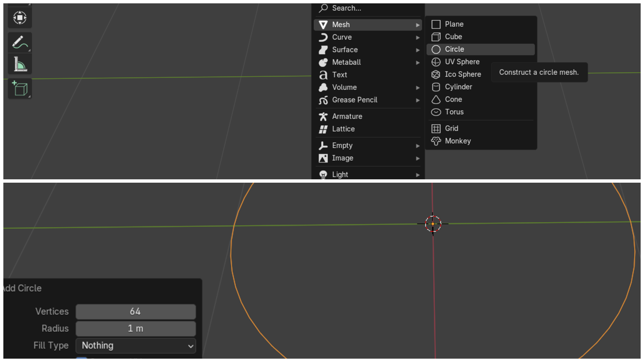The height and width of the screenshot is (362, 644).
Task: Click the Empty axis icon
Action: (323, 145)
